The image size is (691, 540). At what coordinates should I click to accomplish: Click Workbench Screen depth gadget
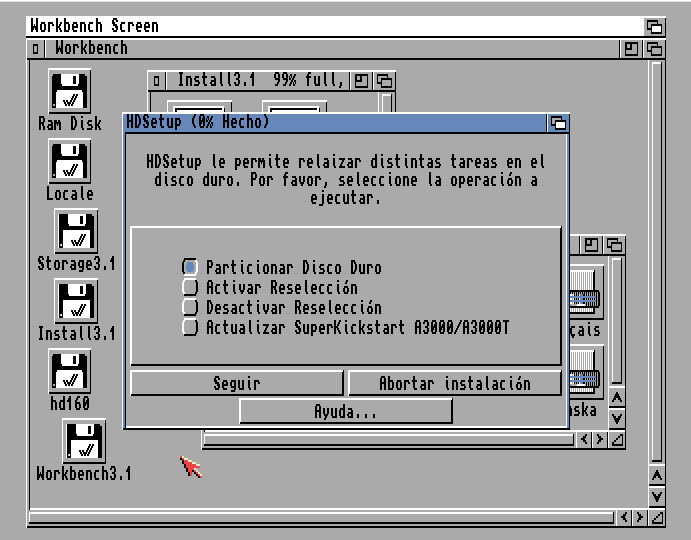pos(655,27)
